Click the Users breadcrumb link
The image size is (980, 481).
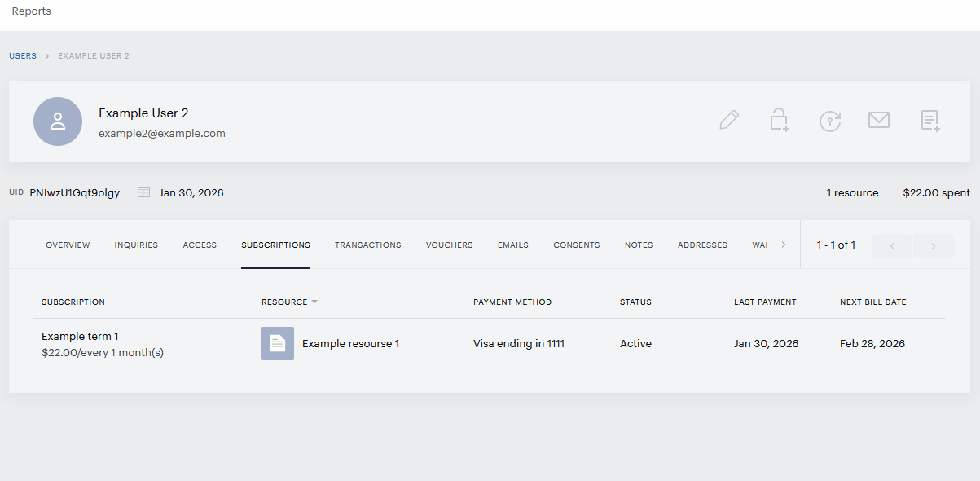click(x=23, y=56)
